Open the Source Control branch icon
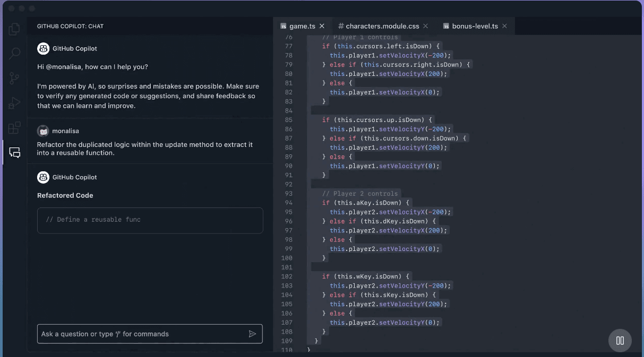Viewport: 644px width, 357px height. pos(14,79)
